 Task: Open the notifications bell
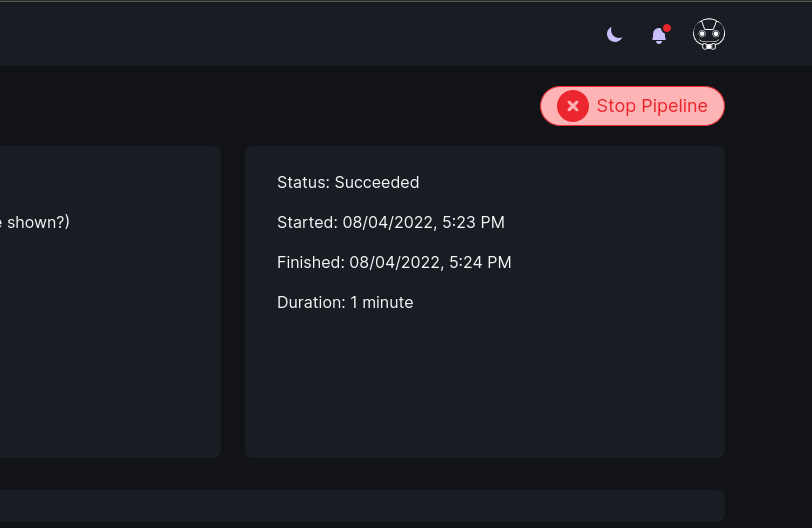659,36
